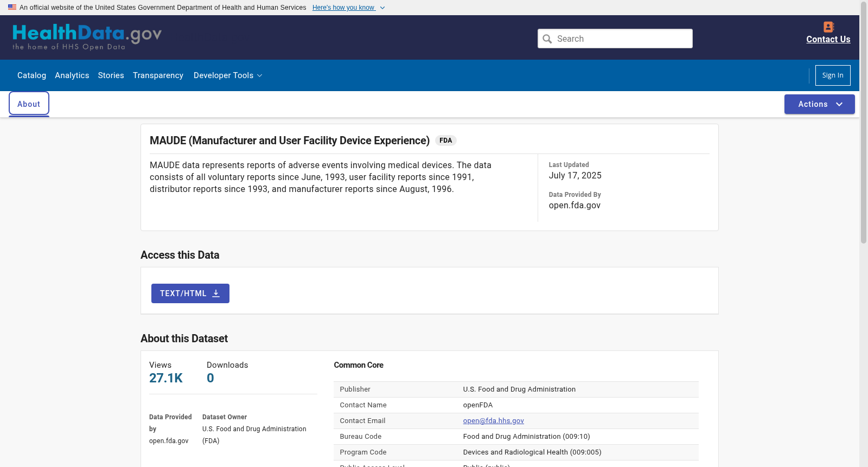Click the Publisher value 'U.S. Food and Drug Administration'
Image resolution: width=868 pixels, height=467 pixels.
(x=519, y=389)
